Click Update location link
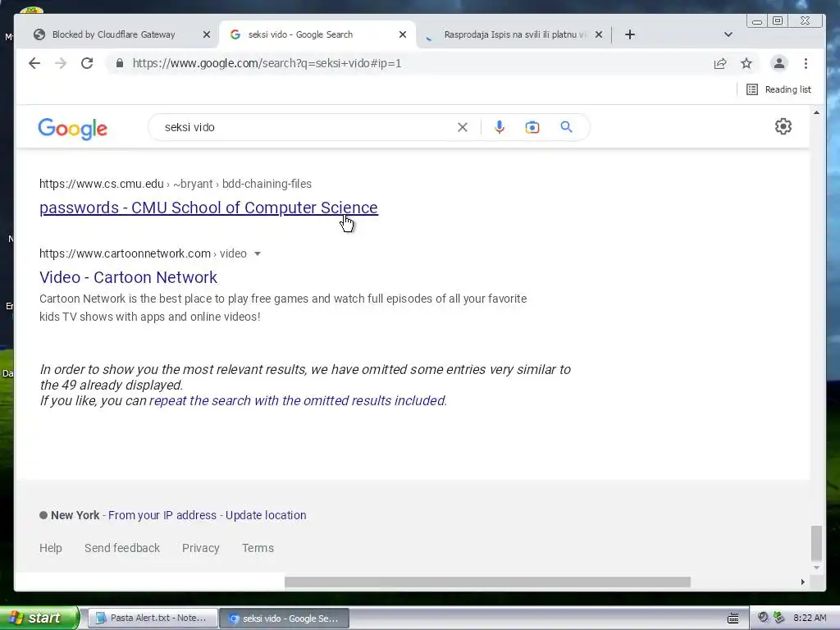 coord(266,515)
